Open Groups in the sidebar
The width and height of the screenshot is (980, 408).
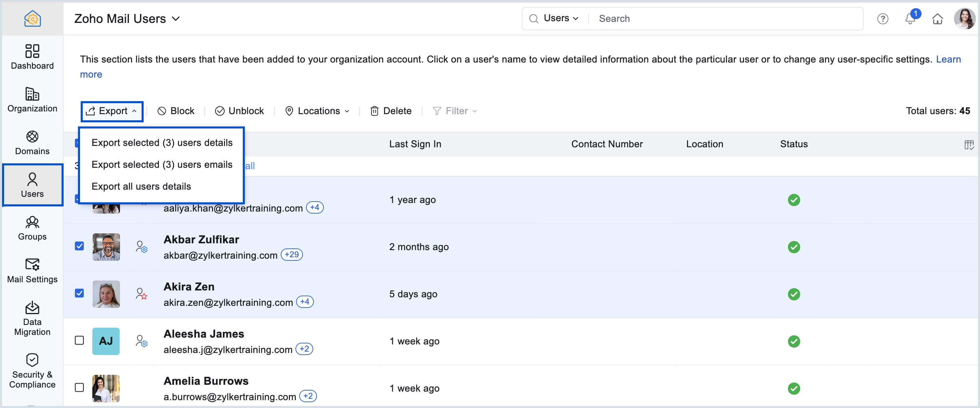(32, 228)
